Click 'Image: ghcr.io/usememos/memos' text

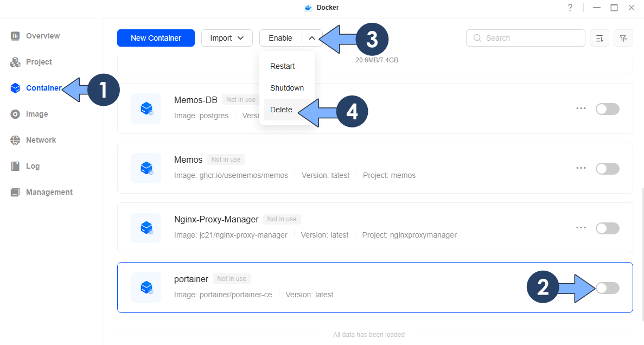click(x=231, y=175)
